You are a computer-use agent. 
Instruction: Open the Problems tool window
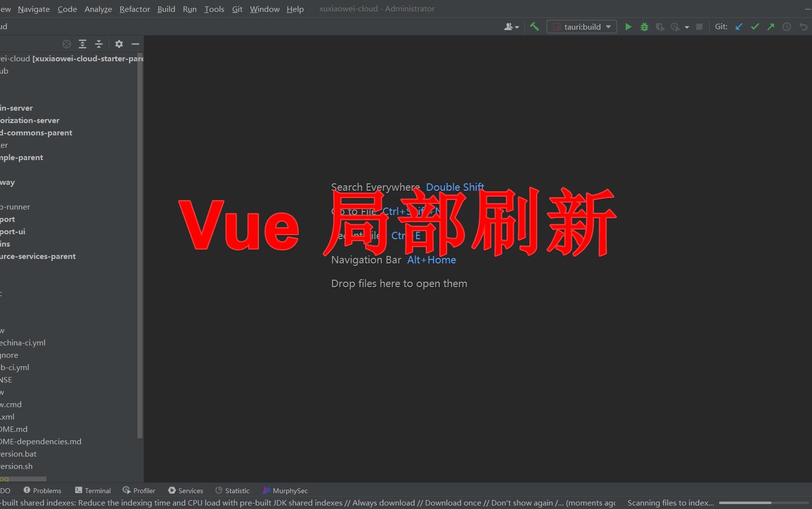[x=43, y=491]
